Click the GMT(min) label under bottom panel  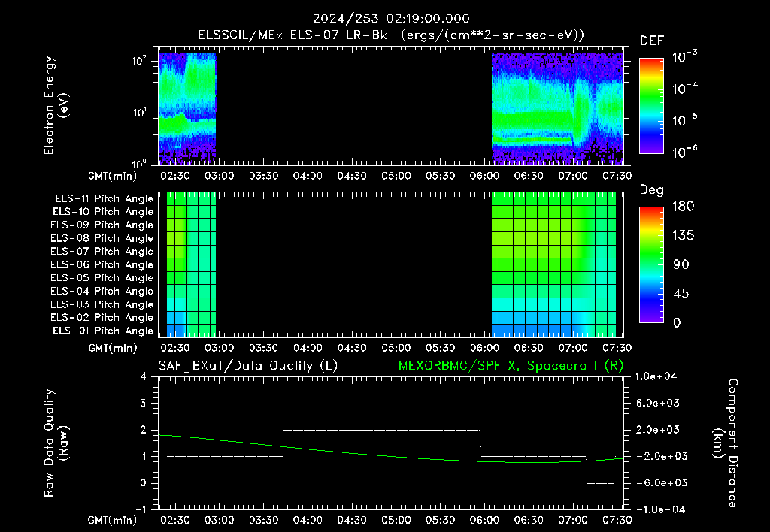pyautogui.click(x=113, y=520)
